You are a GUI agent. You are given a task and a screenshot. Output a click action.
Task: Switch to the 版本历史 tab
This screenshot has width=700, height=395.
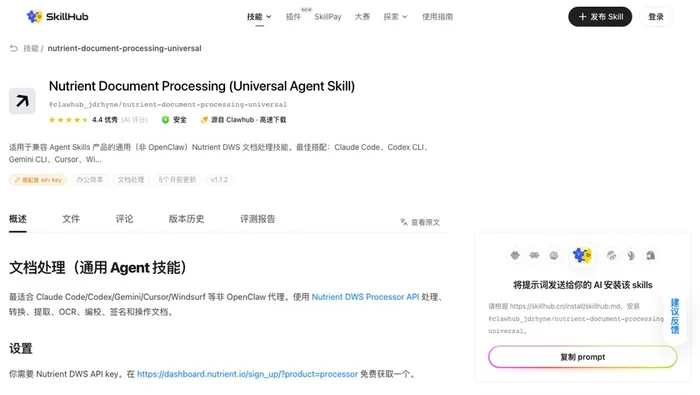click(186, 219)
